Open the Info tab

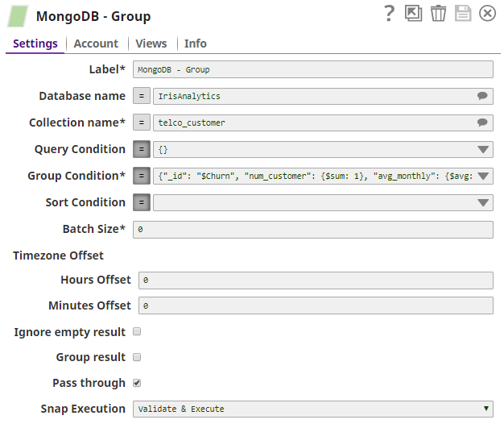pos(195,44)
